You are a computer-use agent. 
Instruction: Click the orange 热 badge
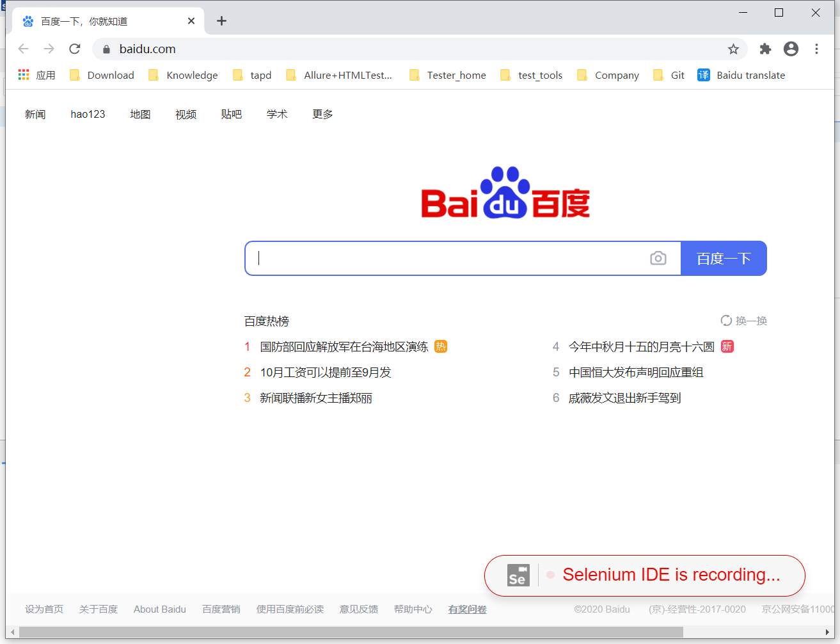pyautogui.click(x=441, y=346)
